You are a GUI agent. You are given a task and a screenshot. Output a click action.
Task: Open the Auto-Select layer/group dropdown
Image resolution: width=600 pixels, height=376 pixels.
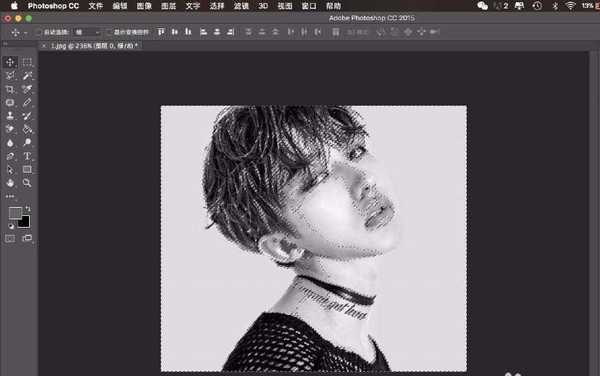(x=87, y=32)
